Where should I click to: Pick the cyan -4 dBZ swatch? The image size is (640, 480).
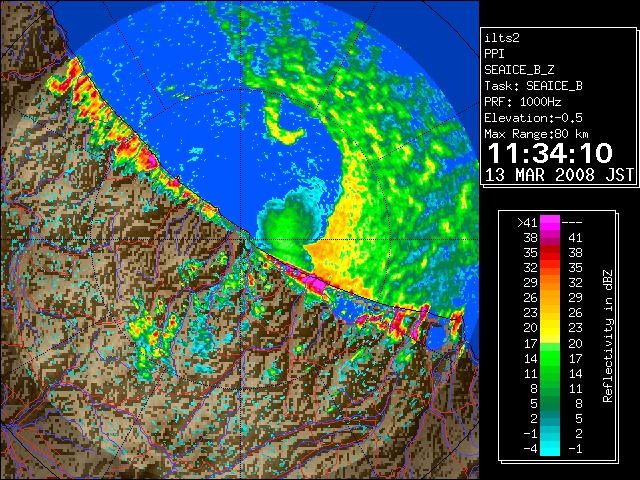[x=550, y=448]
